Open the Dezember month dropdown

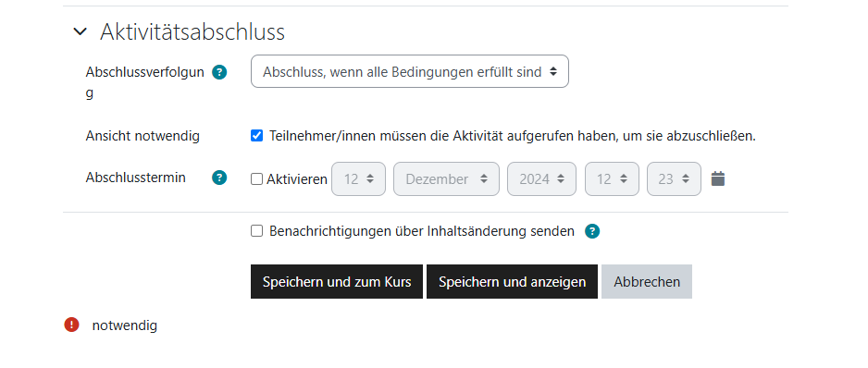(x=447, y=178)
